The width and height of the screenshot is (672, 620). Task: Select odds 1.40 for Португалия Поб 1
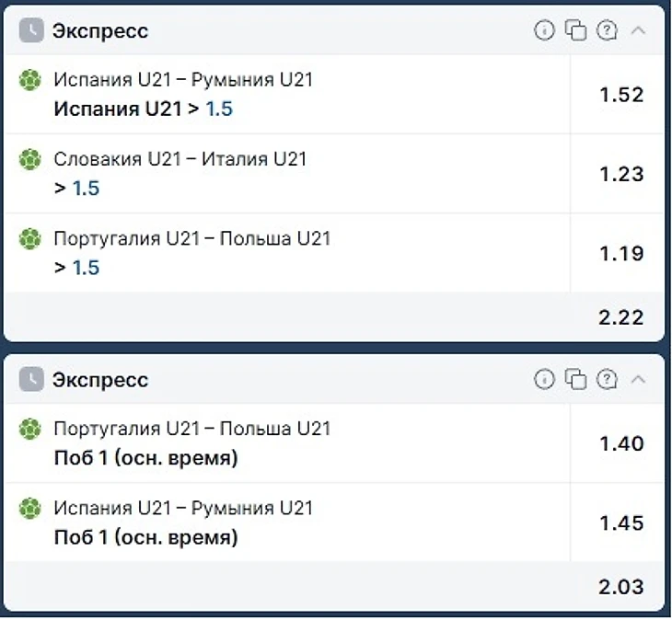coord(621,443)
